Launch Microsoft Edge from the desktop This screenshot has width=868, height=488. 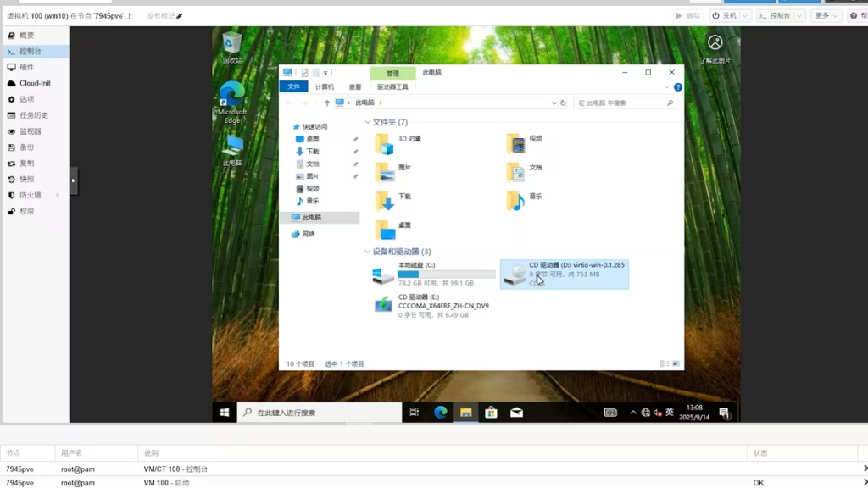click(231, 97)
